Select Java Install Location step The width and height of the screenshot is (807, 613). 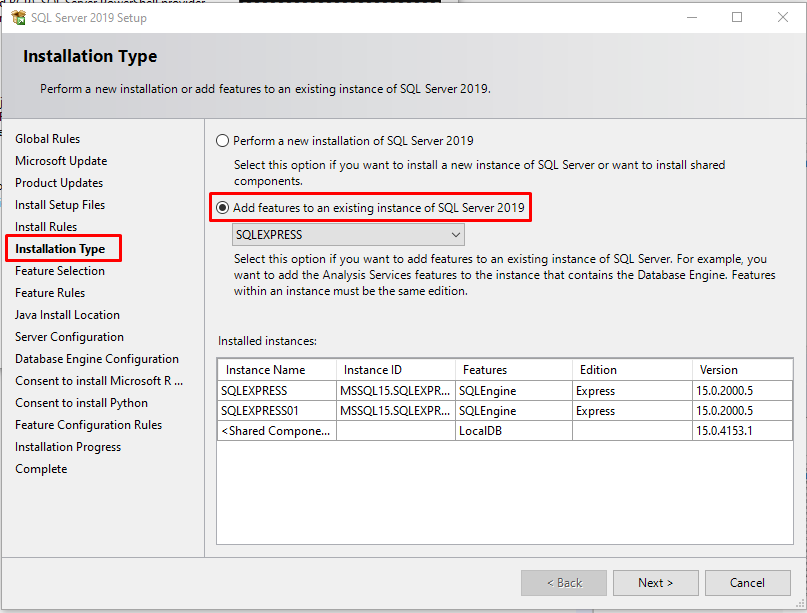67,315
